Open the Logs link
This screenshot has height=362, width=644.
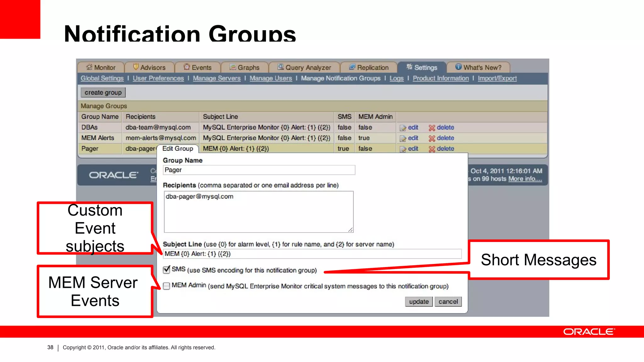coord(397,78)
